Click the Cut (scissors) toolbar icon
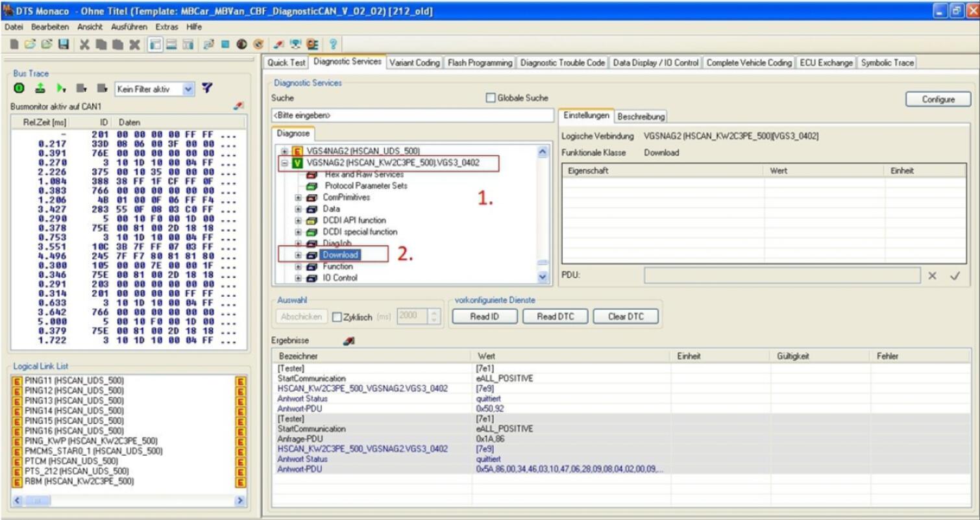Screen dimensions: 980x520 (x=84, y=44)
